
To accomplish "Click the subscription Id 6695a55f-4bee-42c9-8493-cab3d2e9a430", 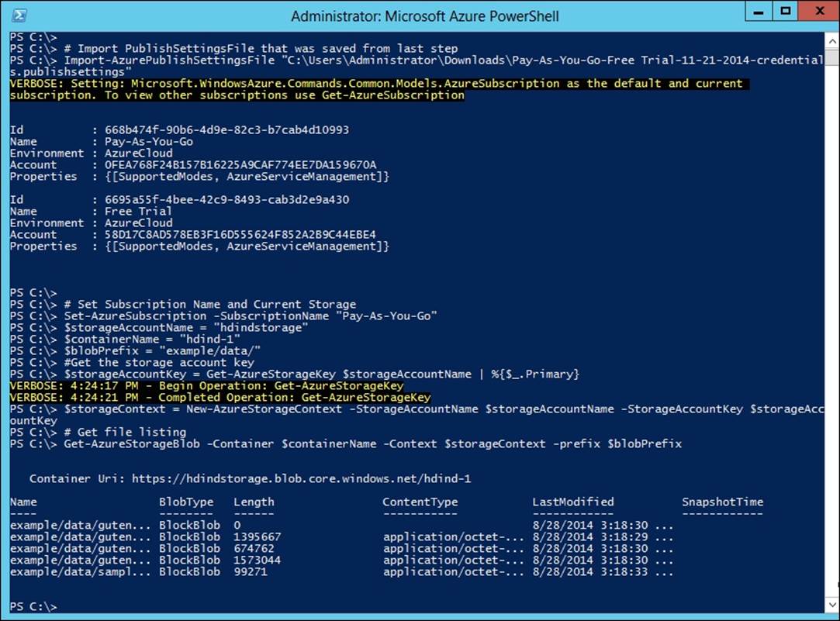I will click(x=226, y=200).
